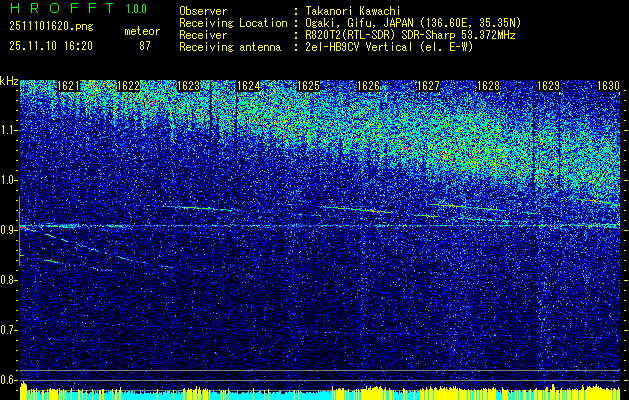Click the meteor label
Screen dimensions: 629x400
142,31
